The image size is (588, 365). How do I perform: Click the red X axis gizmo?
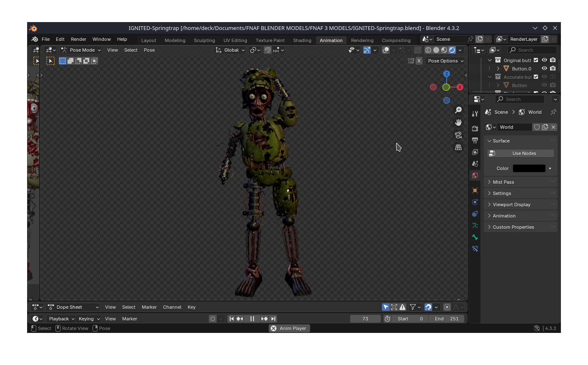460,87
